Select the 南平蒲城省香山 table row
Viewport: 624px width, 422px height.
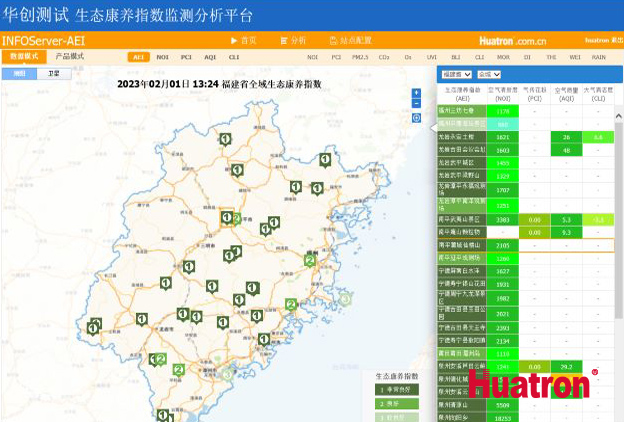point(462,244)
